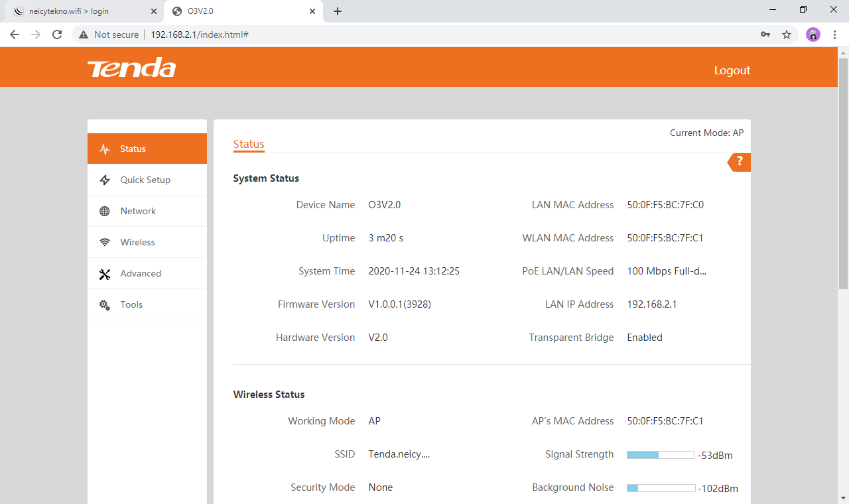The height and width of the screenshot is (504, 849).
Task: Click the System Status heading
Action: (x=266, y=178)
